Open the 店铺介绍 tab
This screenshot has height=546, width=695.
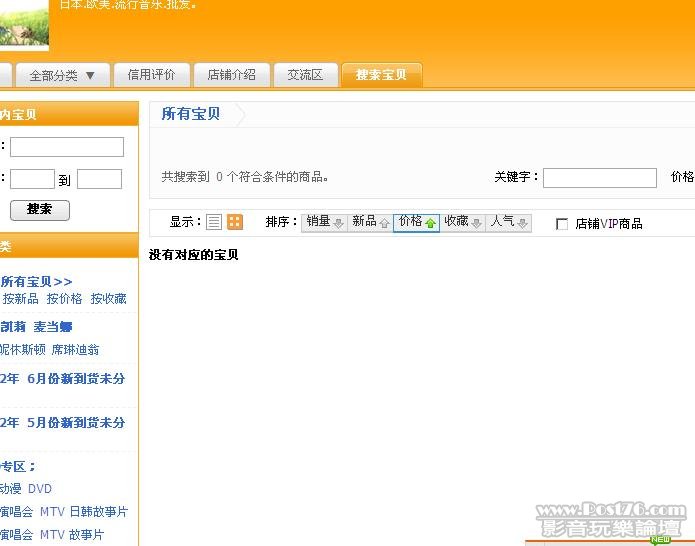tap(232, 75)
